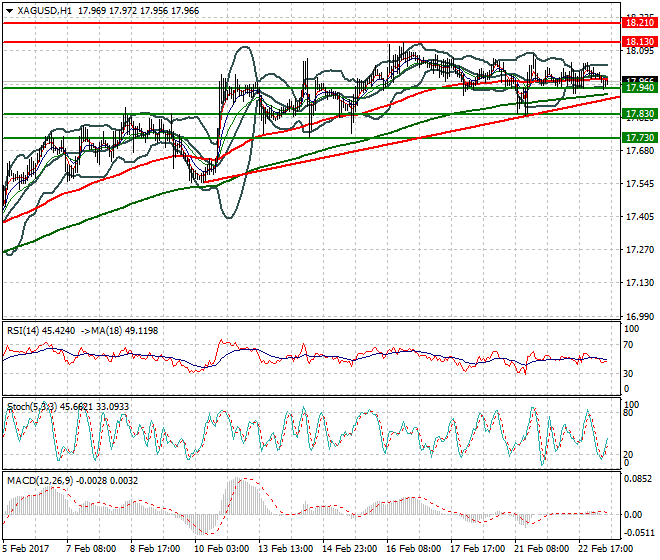Select the 17.940 green support level label
This screenshot has width=660, height=560.
click(639, 88)
